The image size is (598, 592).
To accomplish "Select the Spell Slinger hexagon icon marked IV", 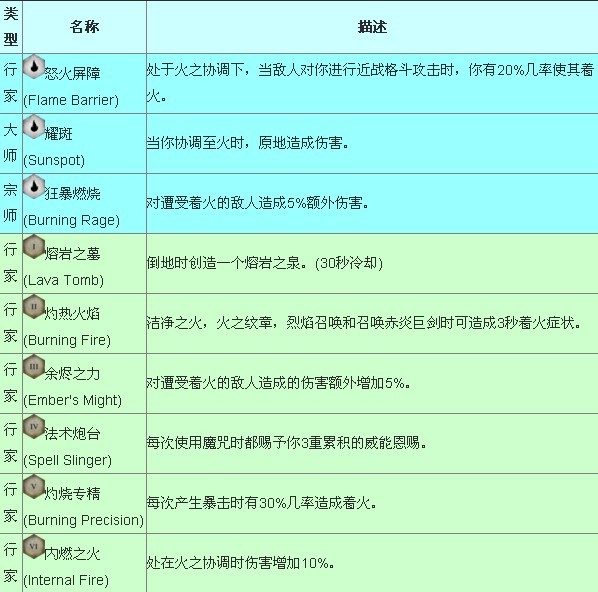I will tap(34, 426).
